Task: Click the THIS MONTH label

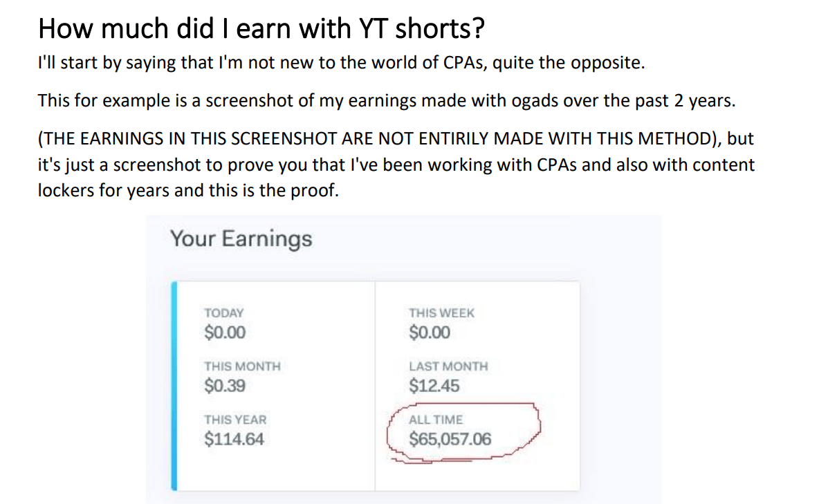Action: (242, 366)
